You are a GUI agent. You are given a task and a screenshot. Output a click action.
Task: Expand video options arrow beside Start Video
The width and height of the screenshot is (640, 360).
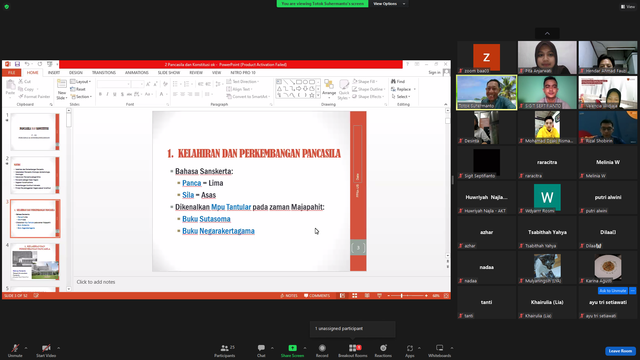(x=58, y=348)
